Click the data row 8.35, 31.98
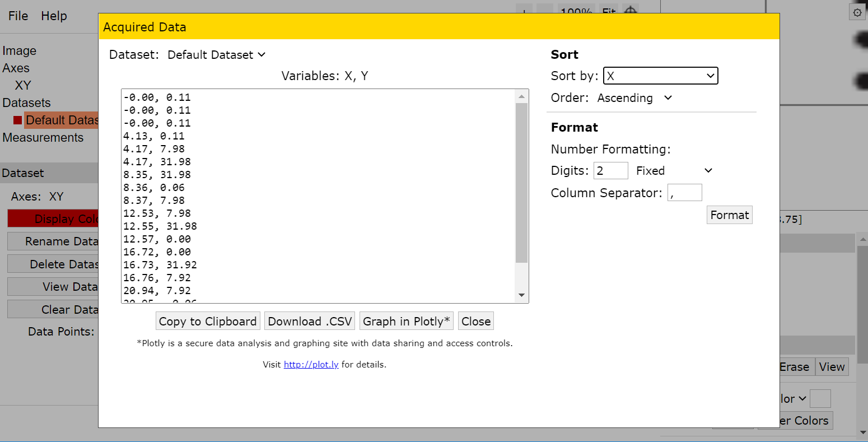 [x=157, y=174]
